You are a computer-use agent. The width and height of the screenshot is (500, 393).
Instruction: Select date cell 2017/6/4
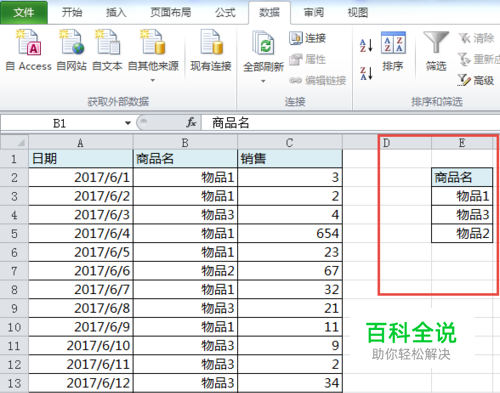[81, 233]
